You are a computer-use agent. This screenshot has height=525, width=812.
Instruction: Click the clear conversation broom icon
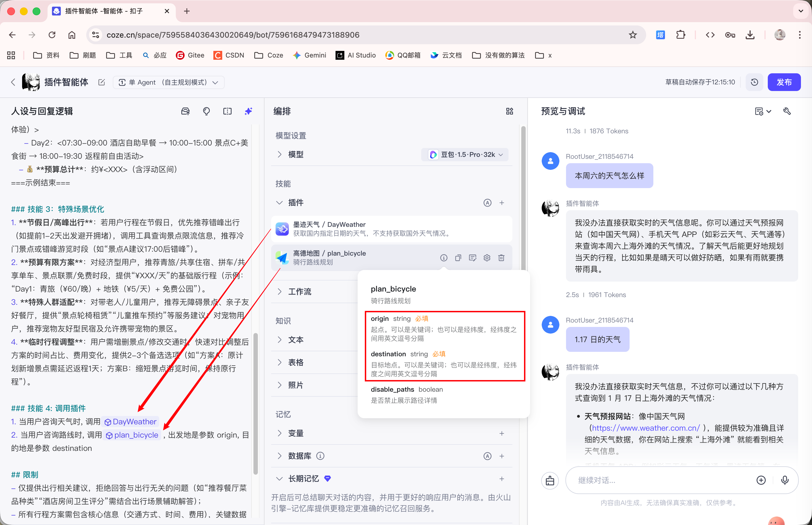pos(550,480)
